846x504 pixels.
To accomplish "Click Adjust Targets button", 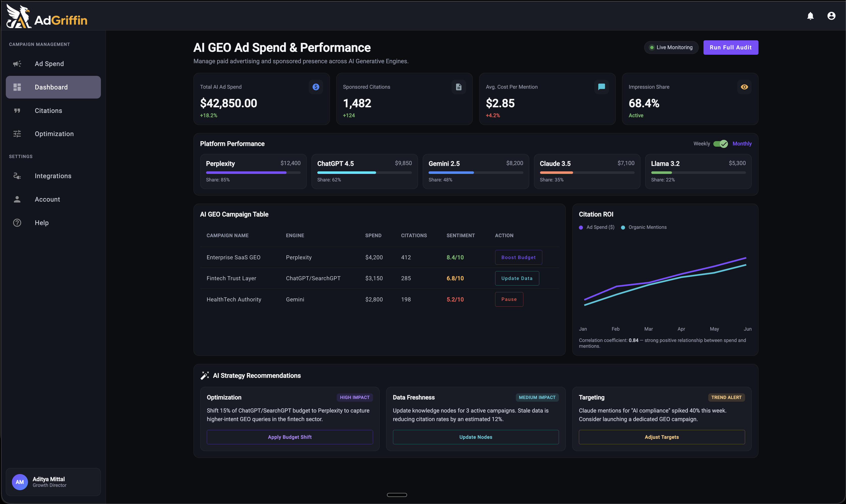I will click(662, 437).
